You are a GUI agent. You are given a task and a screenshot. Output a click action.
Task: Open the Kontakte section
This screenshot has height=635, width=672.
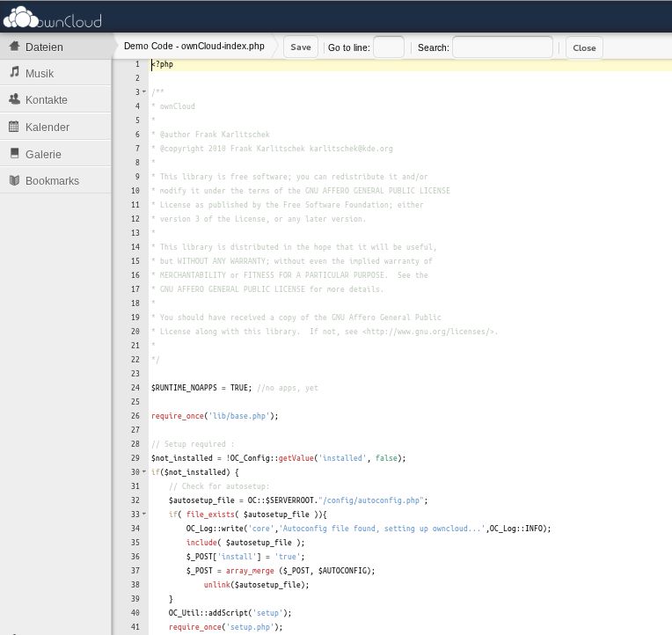click(x=55, y=100)
